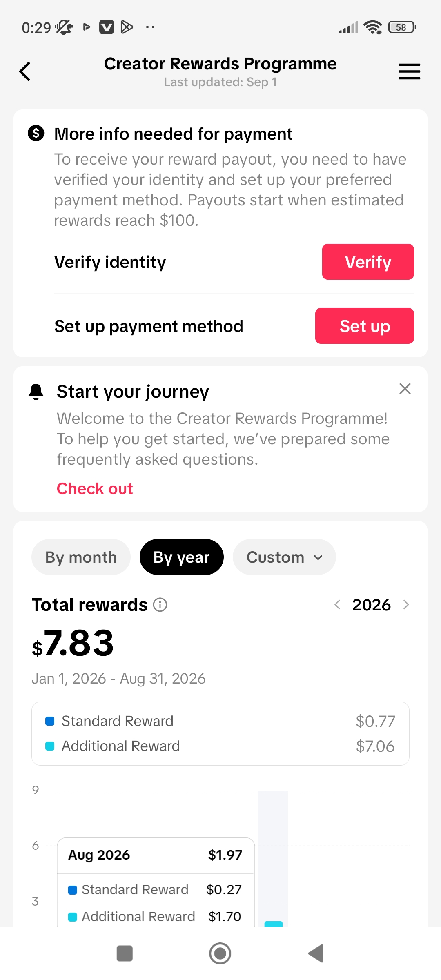
Task: Tap the Total rewards info icon
Action: pyautogui.click(x=160, y=605)
